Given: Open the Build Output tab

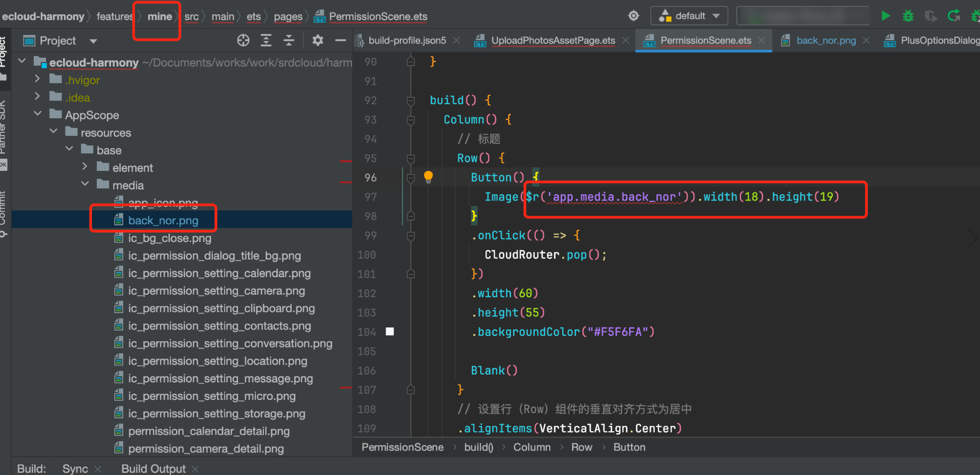Looking at the screenshot, I should (x=153, y=469).
